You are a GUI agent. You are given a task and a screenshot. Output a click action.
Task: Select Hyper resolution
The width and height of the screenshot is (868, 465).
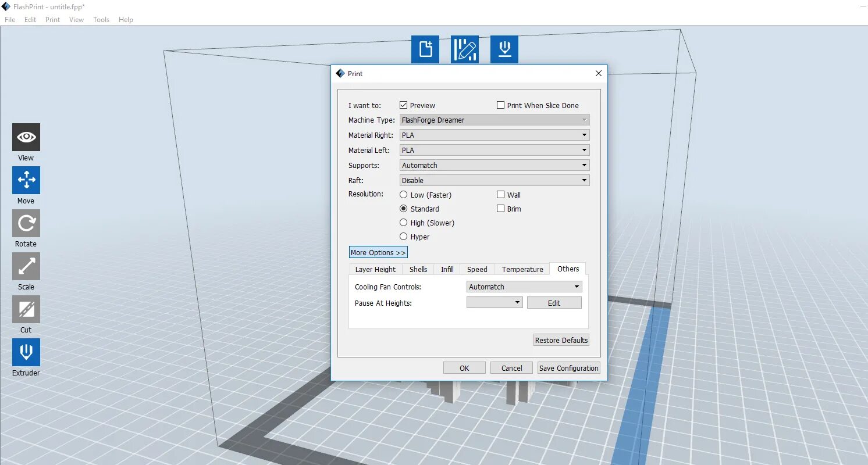point(403,237)
